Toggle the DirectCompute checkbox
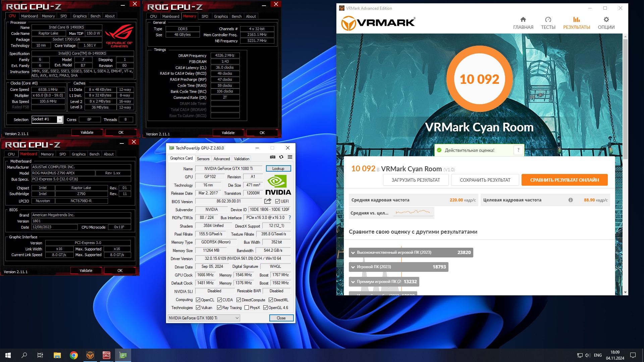This screenshot has height=362, width=644. tap(238, 300)
